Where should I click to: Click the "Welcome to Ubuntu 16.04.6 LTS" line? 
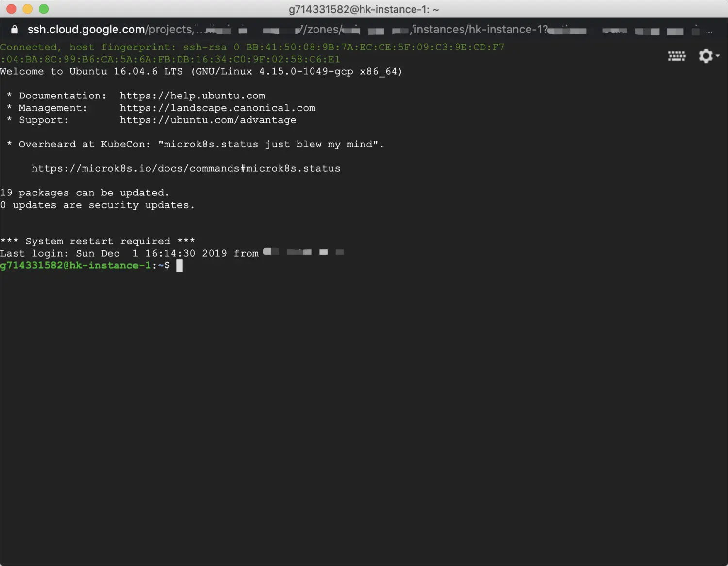201,71
